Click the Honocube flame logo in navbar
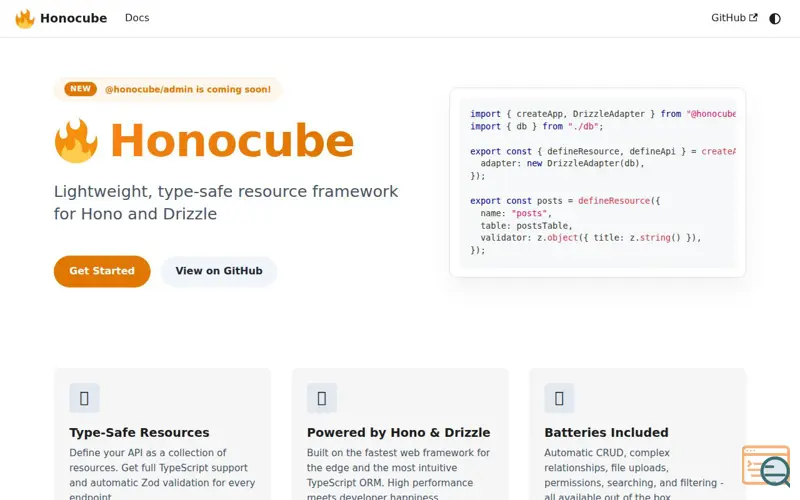The width and height of the screenshot is (800, 500). point(24,18)
